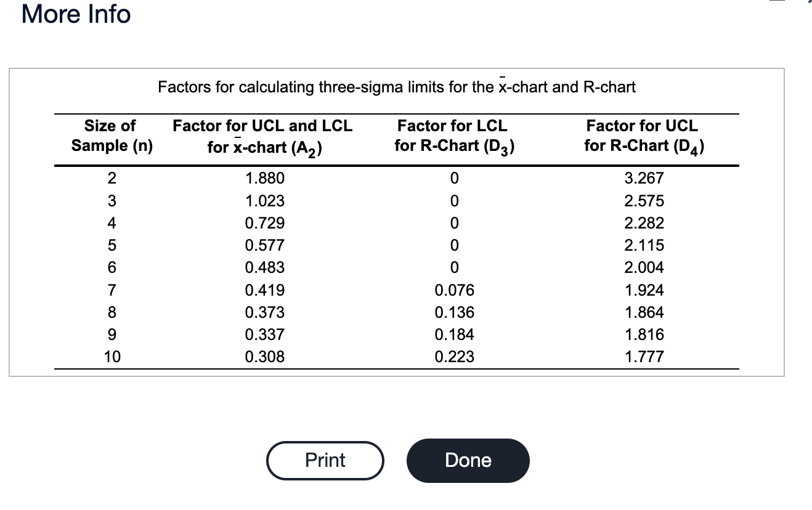The width and height of the screenshot is (812, 510).
Task: Click the sample size 8 cell
Action: coord(112,312)
